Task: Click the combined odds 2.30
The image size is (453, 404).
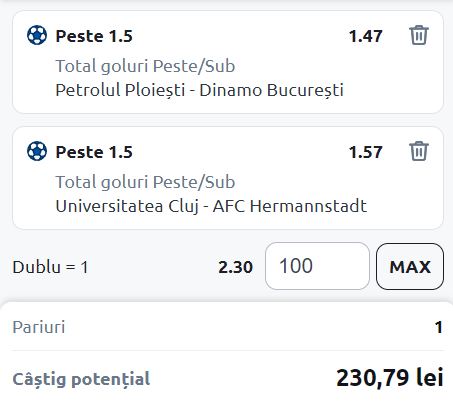Action: pyautogui.click(x=236, y=267)
